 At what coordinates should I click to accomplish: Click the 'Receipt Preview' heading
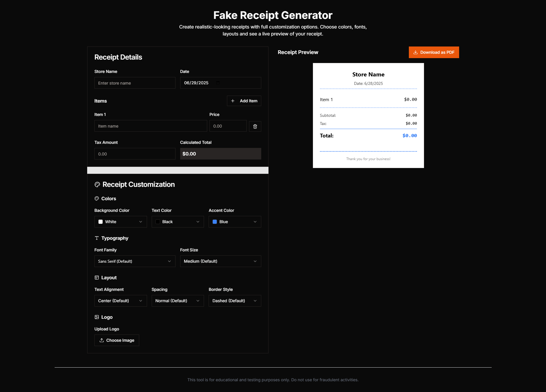click(298, 52)
